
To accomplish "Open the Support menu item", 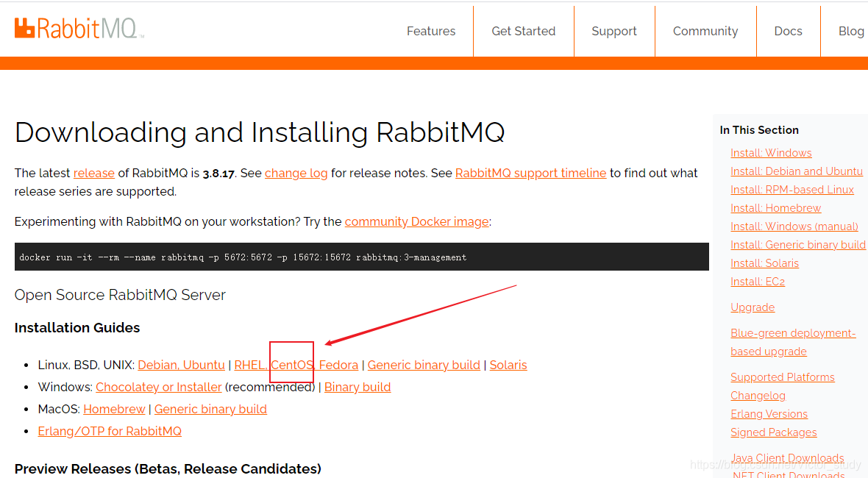I will point(614,31).
